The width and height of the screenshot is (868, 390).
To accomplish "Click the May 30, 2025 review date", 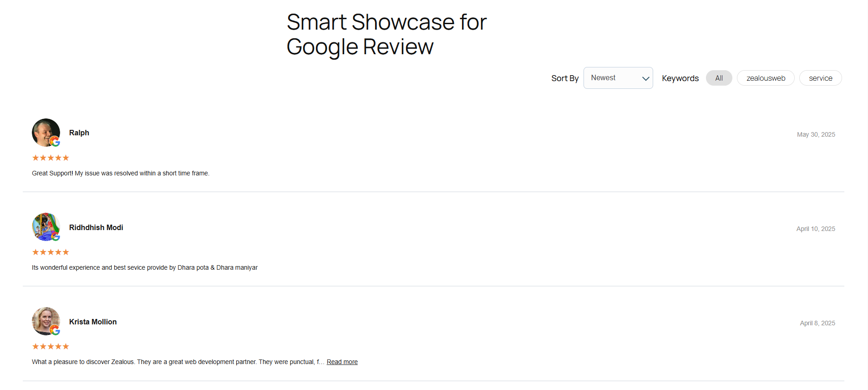I will coord(816,135).
